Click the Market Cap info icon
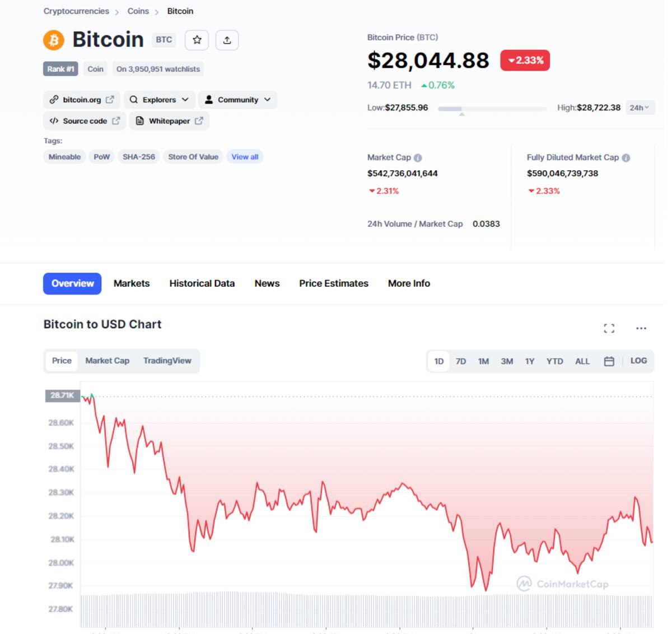 418,158
